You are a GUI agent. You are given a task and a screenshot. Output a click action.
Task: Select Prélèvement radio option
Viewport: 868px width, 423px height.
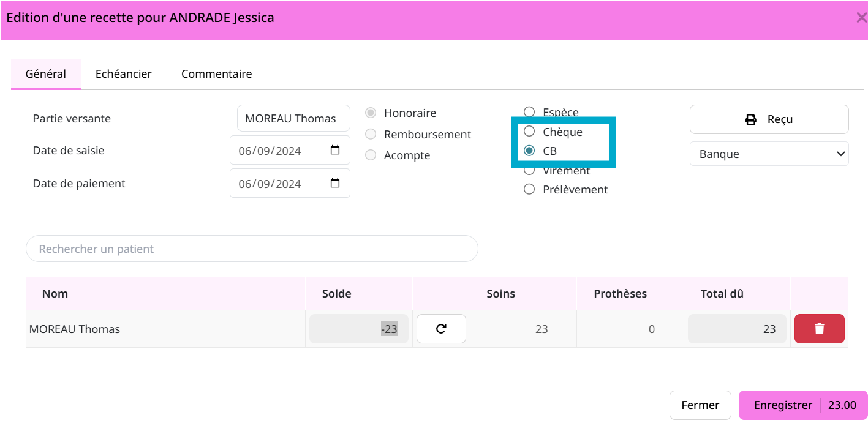[x=529, y=190]
